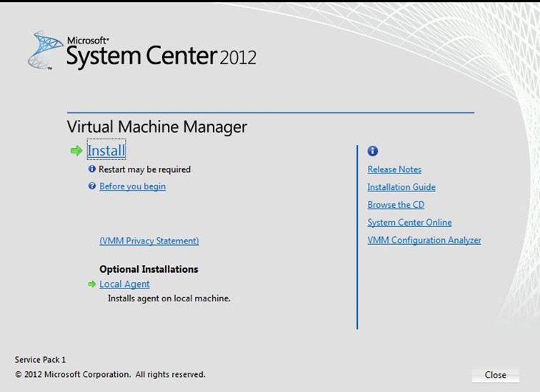Image resolution: width=540 pixels, height=392 pixels.
Task: Open the Installation Guide link
Action: click(x=401, y=187)
